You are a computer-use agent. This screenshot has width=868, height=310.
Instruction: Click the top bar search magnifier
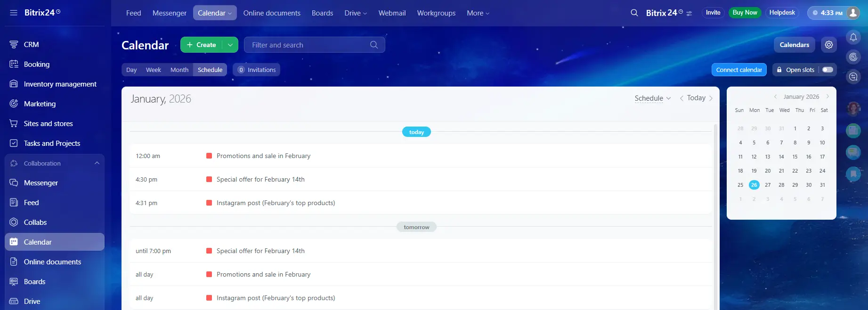[x=634, y=13]
